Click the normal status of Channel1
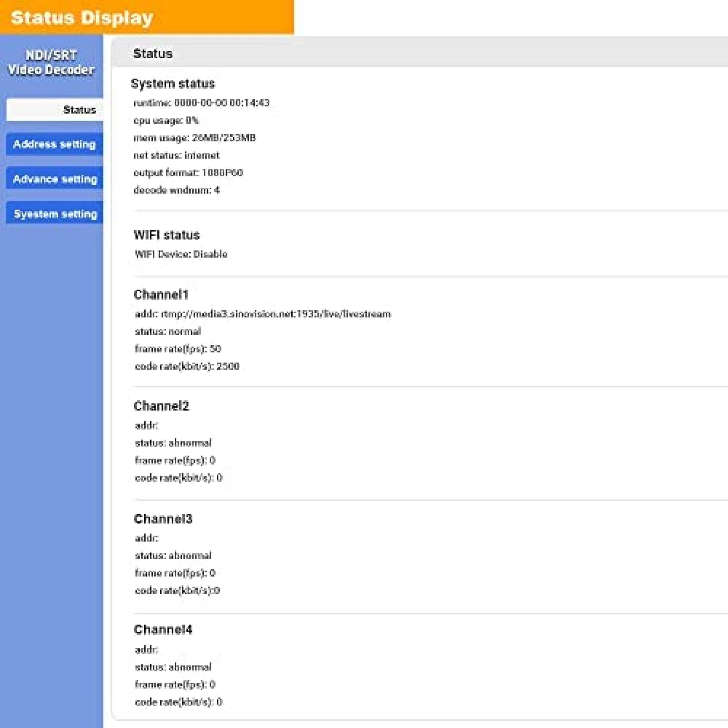Screen dimensions: 728x728 (167, 331)
